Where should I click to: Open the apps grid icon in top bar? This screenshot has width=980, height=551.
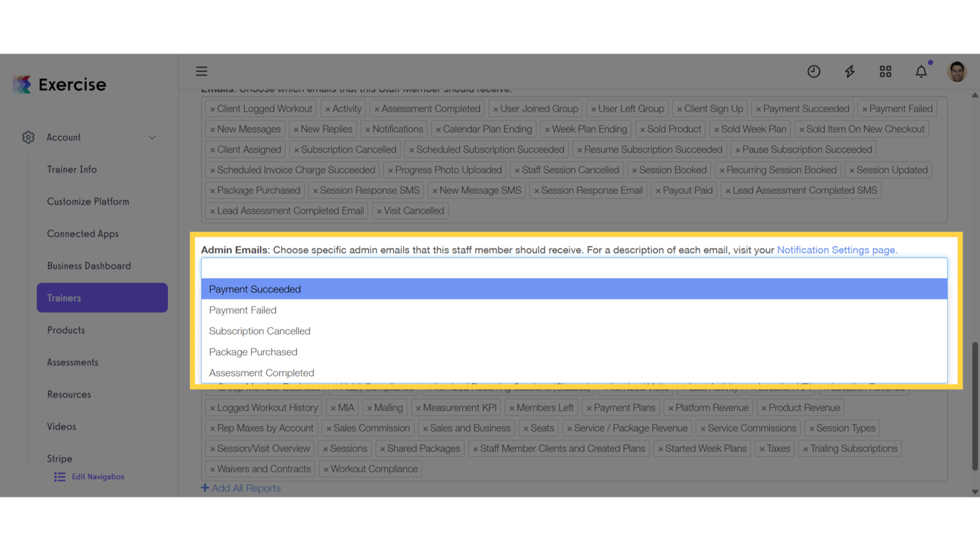(x=885, y=71)
